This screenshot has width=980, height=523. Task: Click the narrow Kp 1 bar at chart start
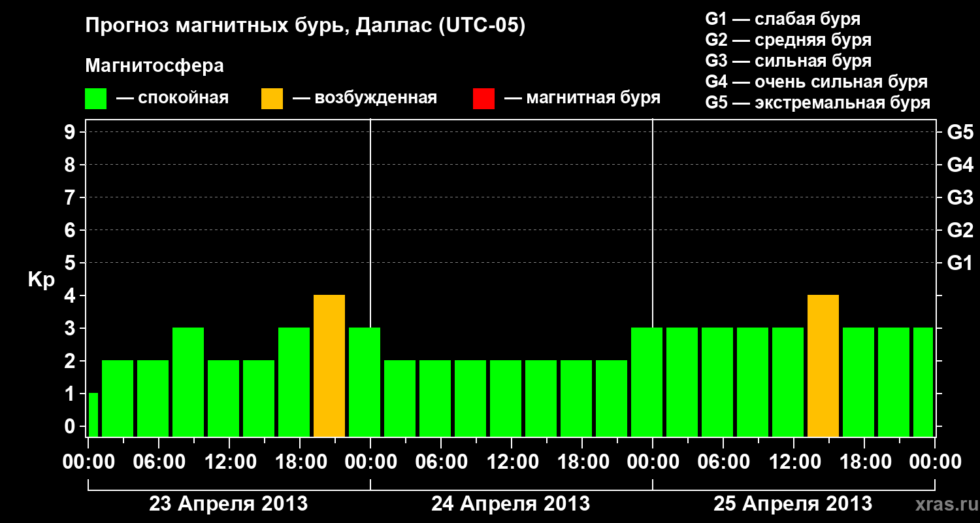(x=93, y=414)
